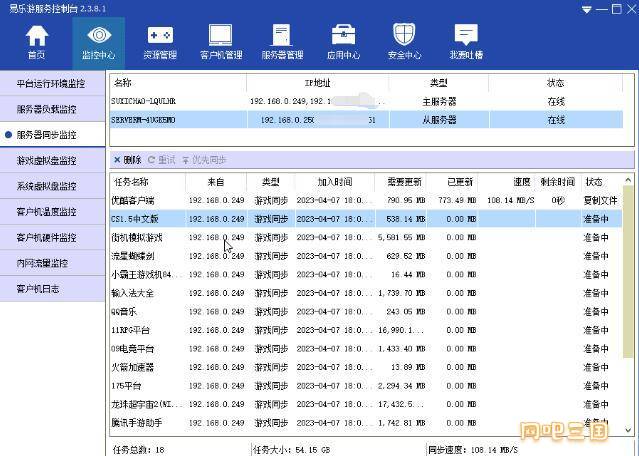Sort server list by 名称 column
The height and width of the screenshot is (456, 639).
click(x=178, y=83)
